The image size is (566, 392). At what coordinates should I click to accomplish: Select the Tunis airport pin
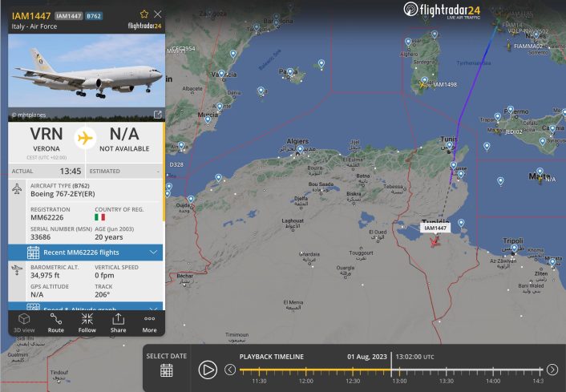pyautogui.click(x=450, y=145)
